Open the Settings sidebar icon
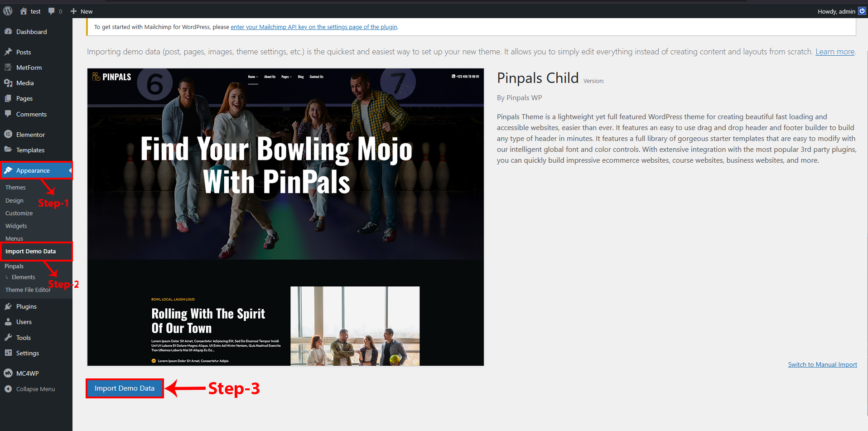Viewport: 868px width, 431px height. (x=8, y=353)
